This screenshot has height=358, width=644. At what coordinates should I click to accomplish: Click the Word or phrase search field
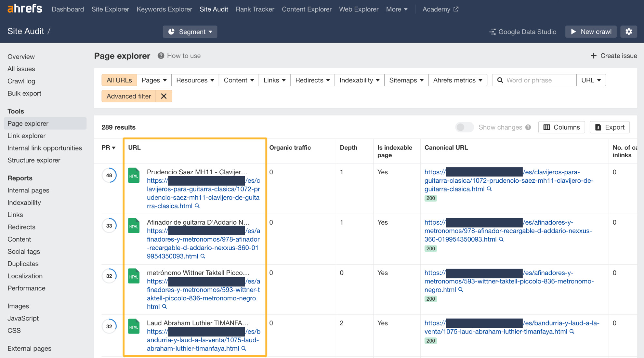pyautogui.click(x=535, y=80)
